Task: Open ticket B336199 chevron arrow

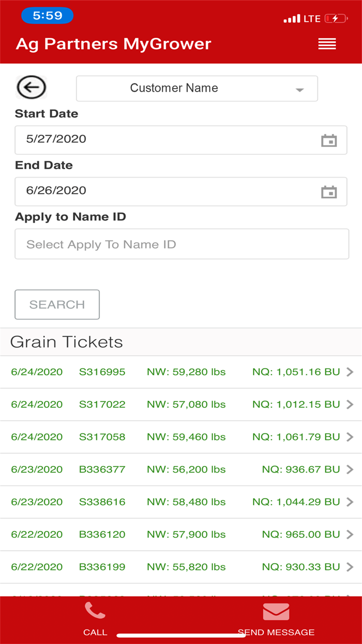Action: pos(350,567)
